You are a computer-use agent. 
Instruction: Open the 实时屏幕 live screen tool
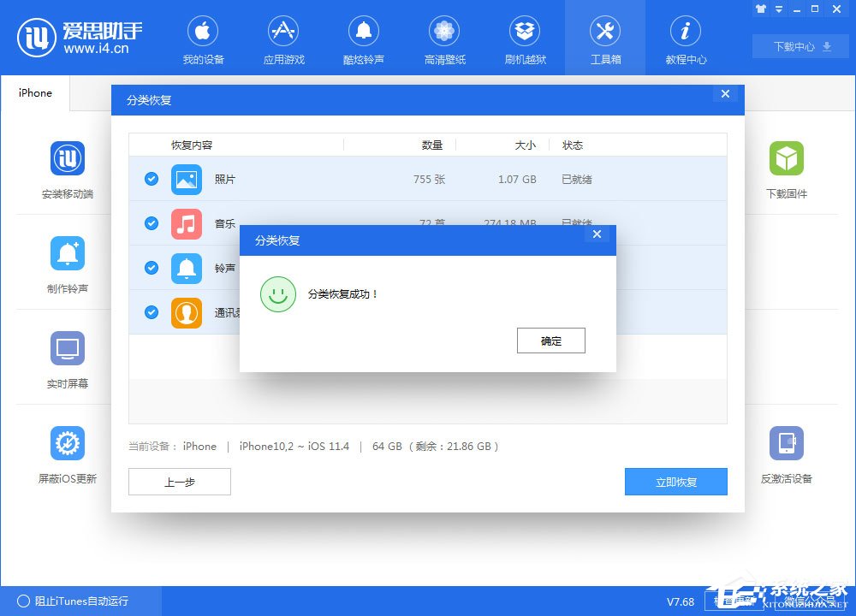point(68,359)
